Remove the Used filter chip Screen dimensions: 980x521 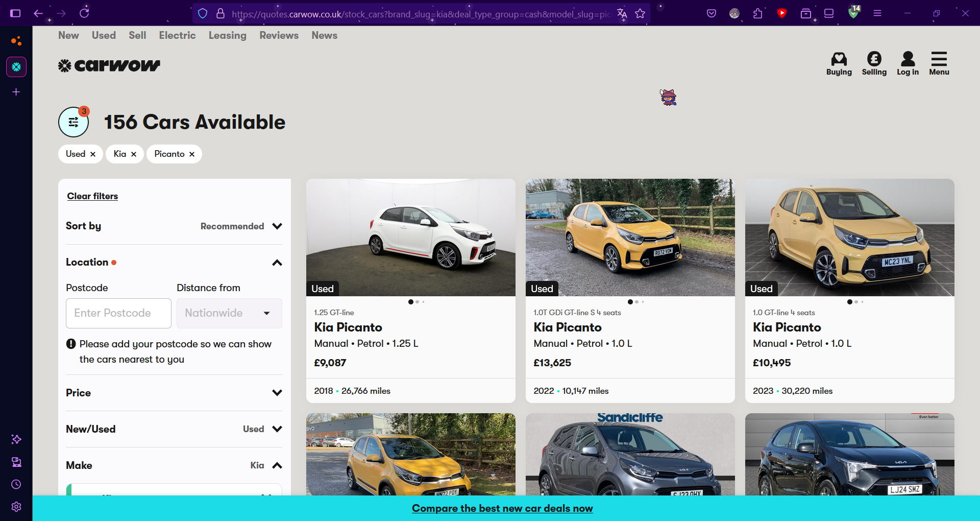point(92,154)
